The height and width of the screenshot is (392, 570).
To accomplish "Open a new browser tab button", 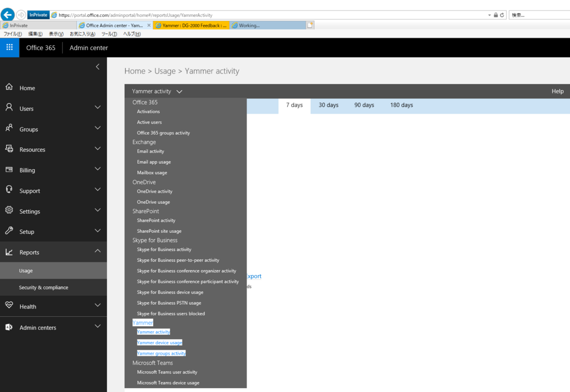I will click(309, 25).
